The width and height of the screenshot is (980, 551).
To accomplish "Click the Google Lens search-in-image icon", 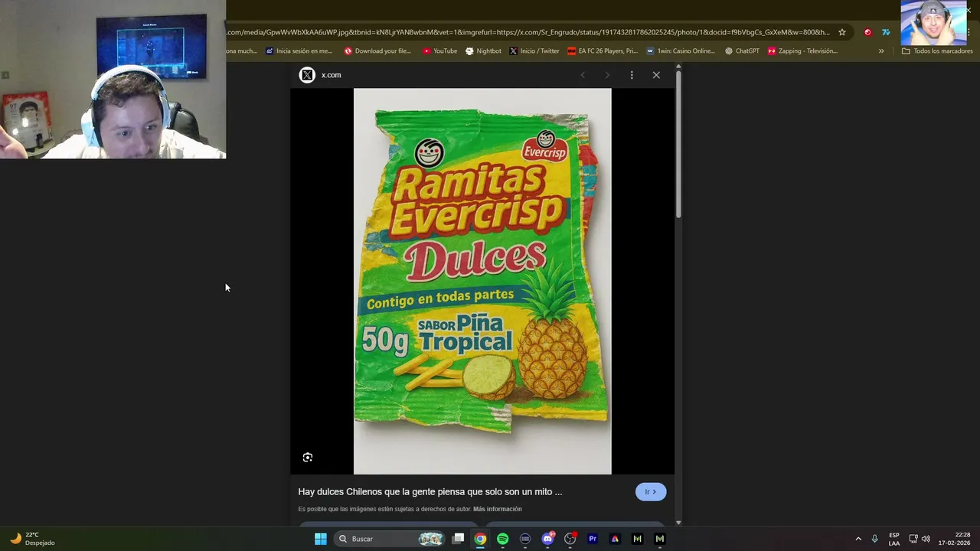I will (308, 458).
